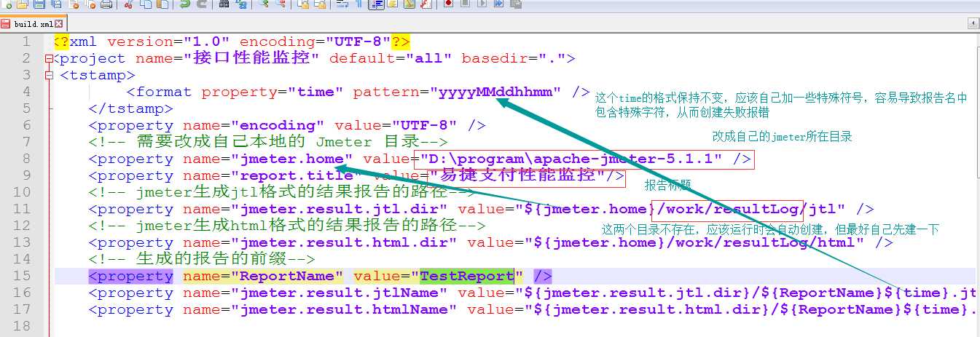Screen dimensions: 980x337
Task: Click the pattern "yyyyMMddhhmm" value
Action: point(500,92)
